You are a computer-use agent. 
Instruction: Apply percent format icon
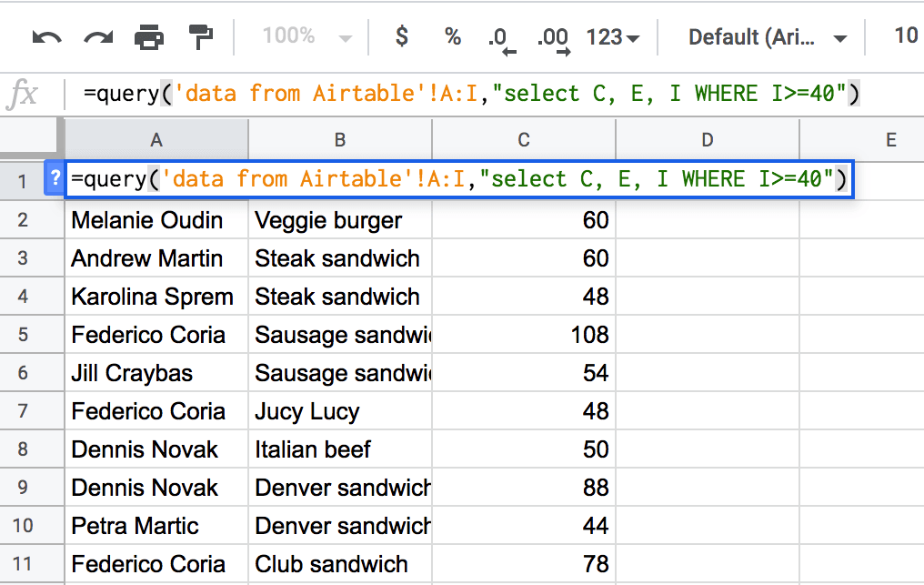[x=452, y=36]
